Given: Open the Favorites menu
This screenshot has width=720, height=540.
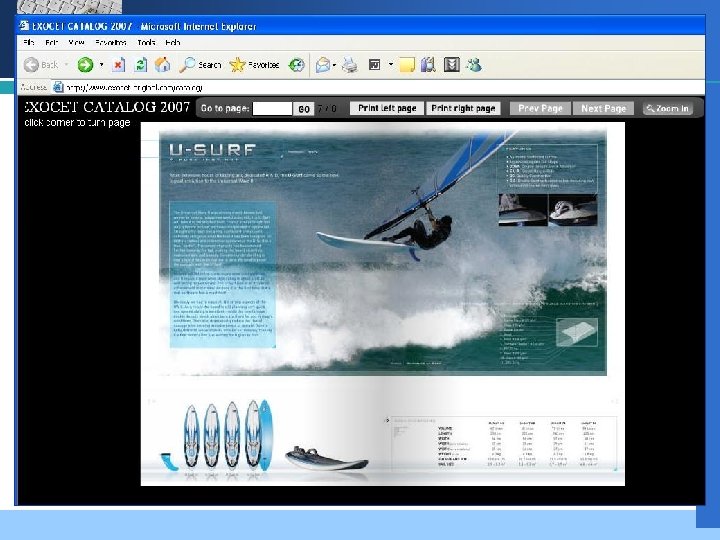Looking at the screenshot, I should (111, 43).
